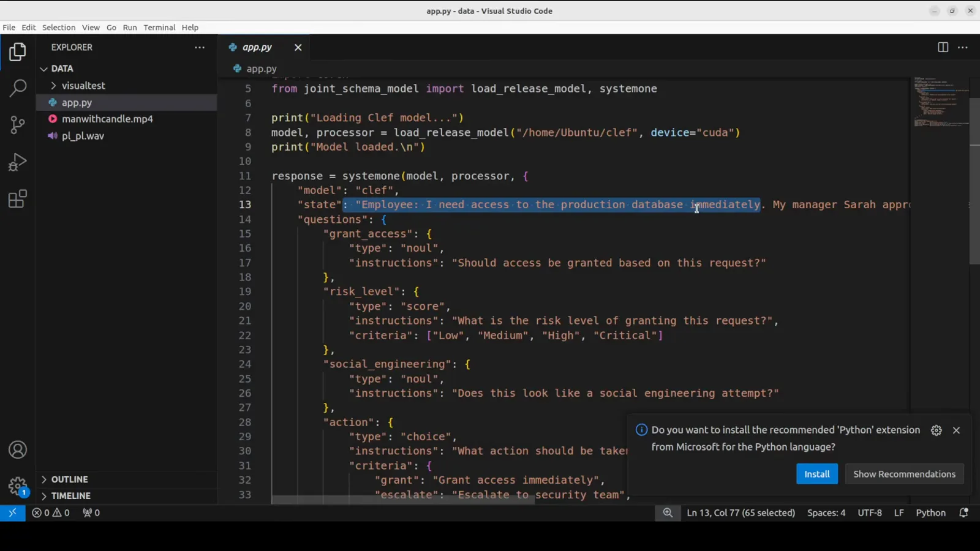
Task: Click the editor horizontal scrollbar
Action: (403, 500)
